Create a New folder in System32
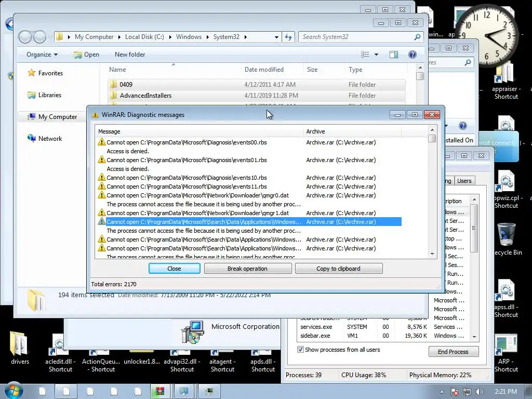 click(x=129, y=54)
